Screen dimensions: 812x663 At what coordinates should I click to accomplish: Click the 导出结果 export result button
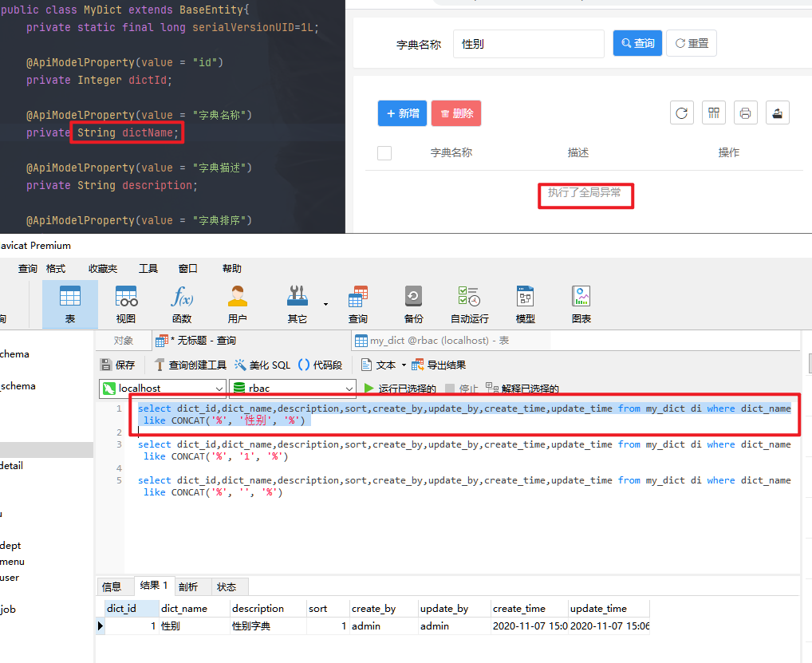pos(439,365)
